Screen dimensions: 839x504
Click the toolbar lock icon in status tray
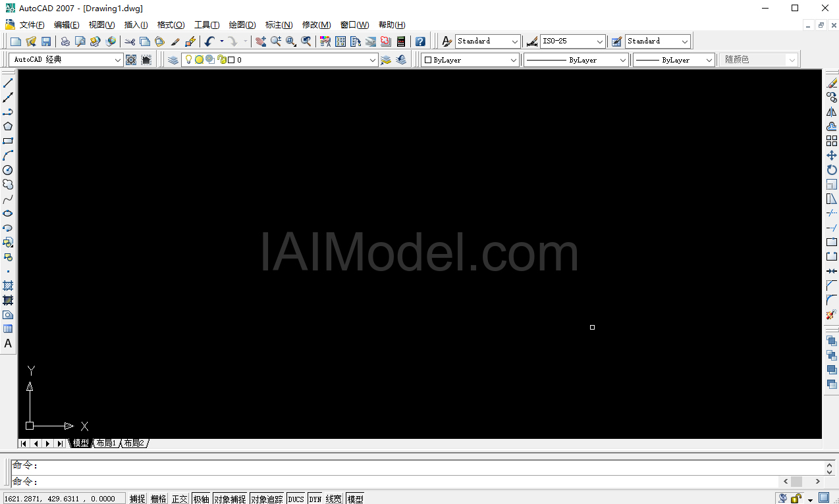(796, 499)
